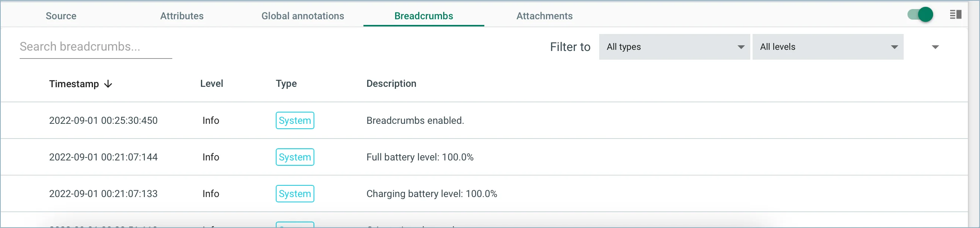Image resolution: width=980 pixels, height=228 pixels.
Task: Click the Timestamp sort arrow
Action: coord(108,84)
